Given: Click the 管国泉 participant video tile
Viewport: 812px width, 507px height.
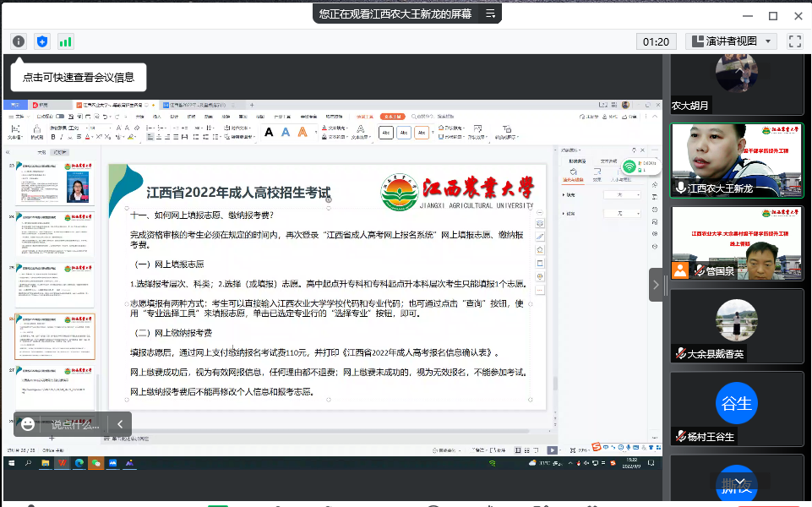Looking at the screenshot, I should (x=736, y=241).
